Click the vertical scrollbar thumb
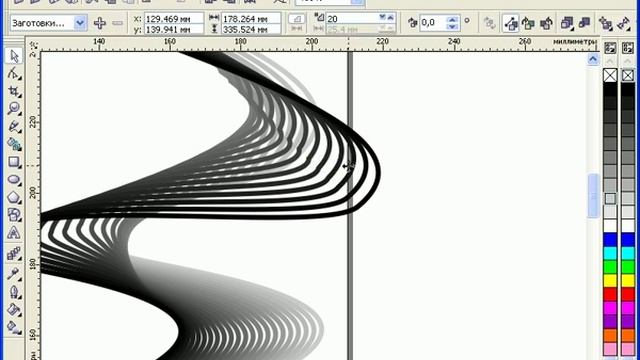640x360 pixels. point(593,196)
